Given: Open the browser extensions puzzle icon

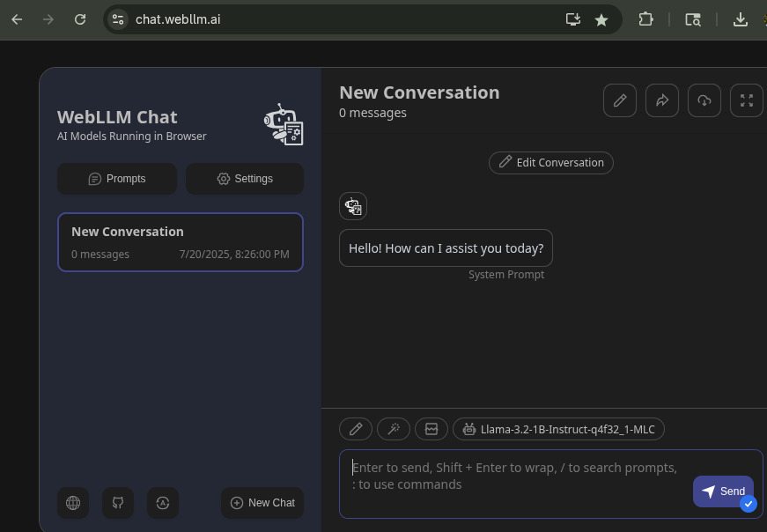Looking at the screenshot, I should coord(645,19).
